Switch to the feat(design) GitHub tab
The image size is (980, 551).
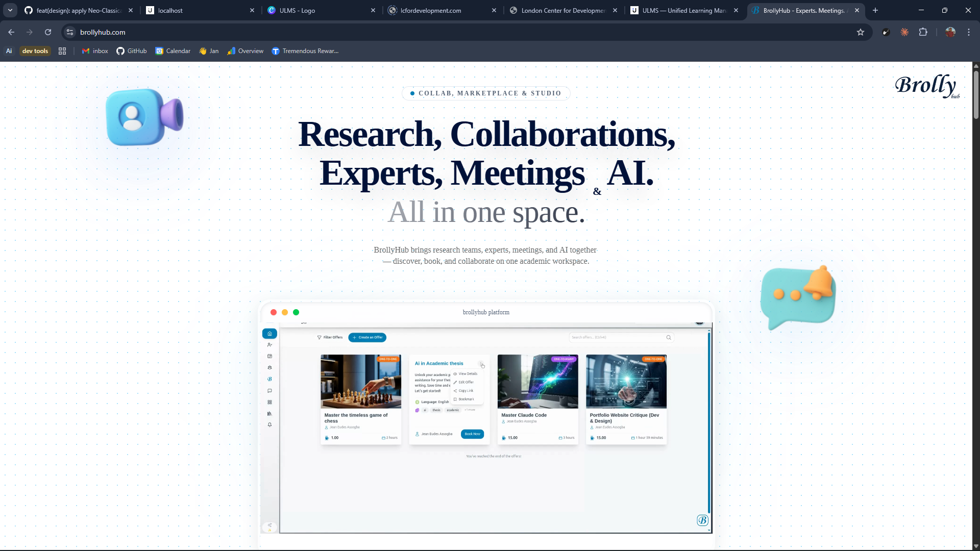click(x=79, y=10)
